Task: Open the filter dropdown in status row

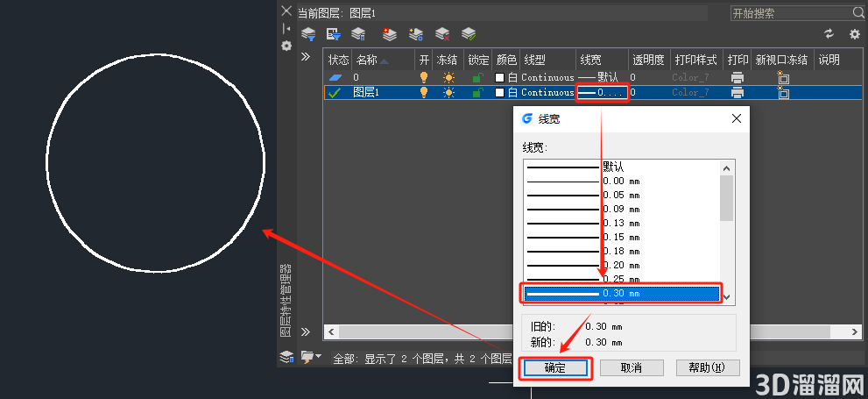Action: pyautogui.click(x=311, y=357)
